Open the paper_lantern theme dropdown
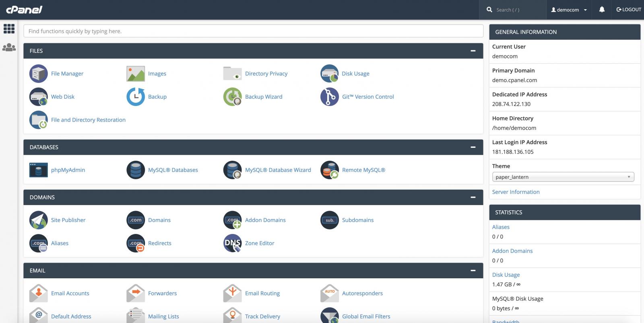This screenshot has height=323, width=644. pyautogui.click(x=563, y=177)
